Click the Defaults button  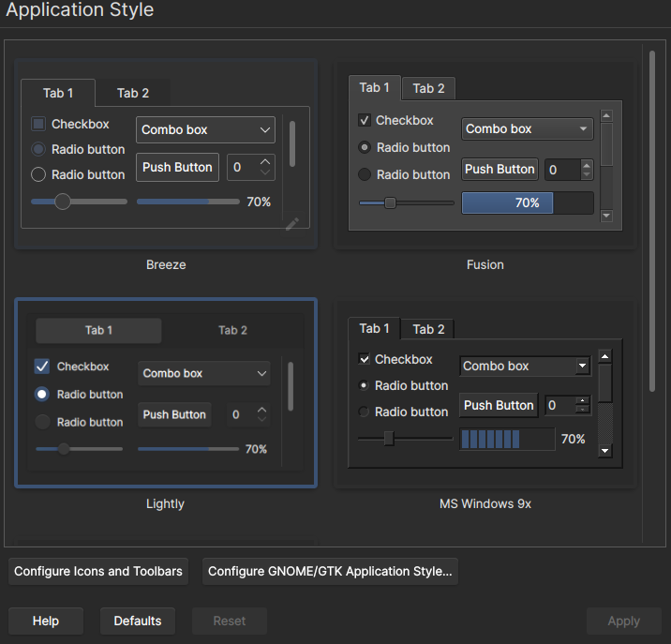click(138, 621)
